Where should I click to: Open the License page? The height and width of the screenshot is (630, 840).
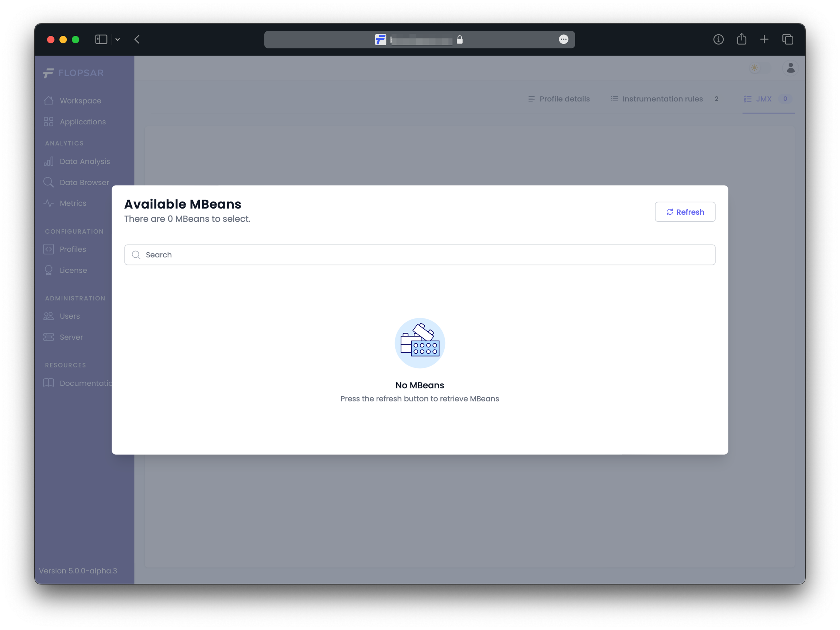[x=73, y=271]
